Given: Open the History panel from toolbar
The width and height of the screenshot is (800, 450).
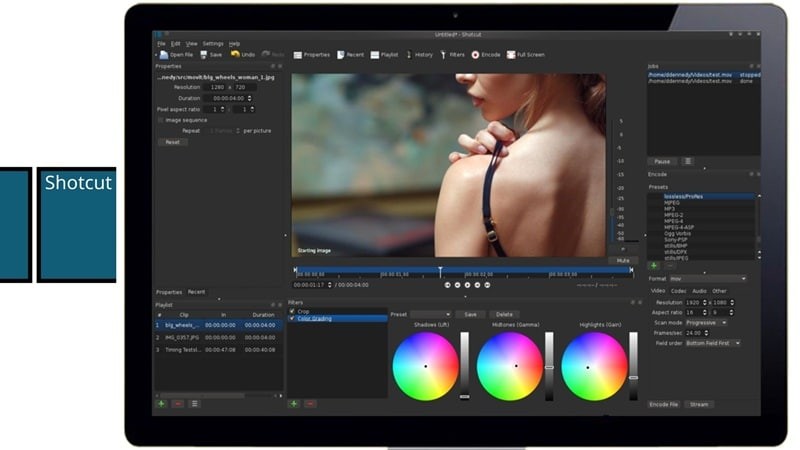Looking at the screenshot, I should click(x=419, y=55).
